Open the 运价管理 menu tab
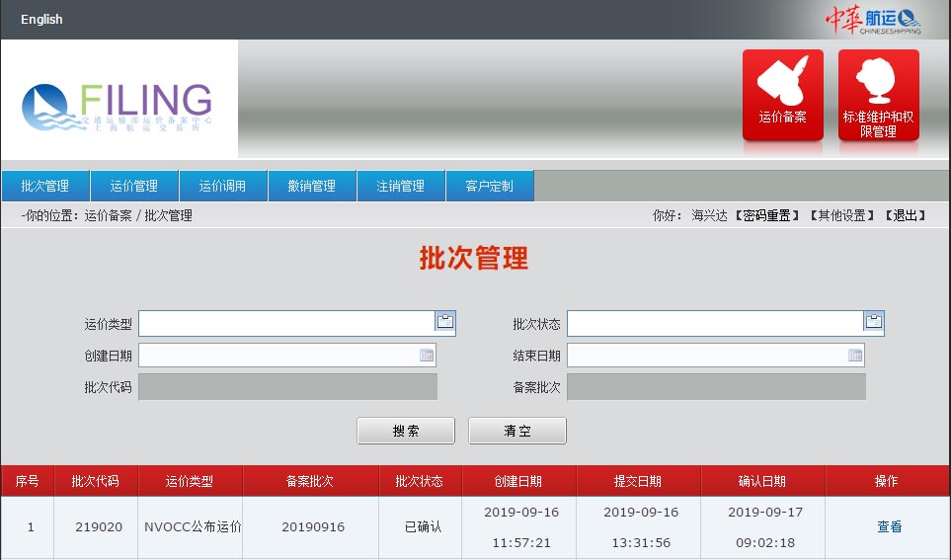 pos(134,186)
